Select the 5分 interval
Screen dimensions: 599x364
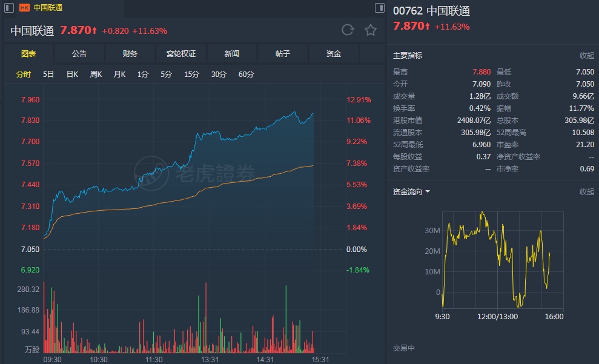coord(166,74)
